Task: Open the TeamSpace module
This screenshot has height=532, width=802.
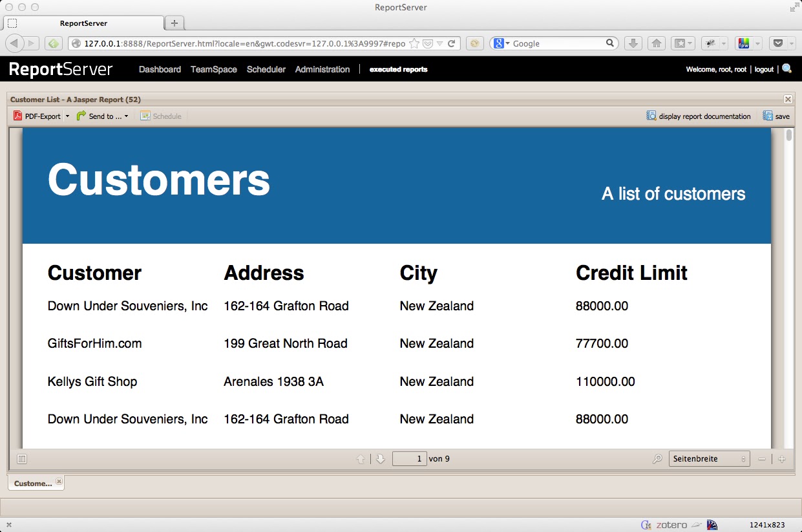Action: point(213,69)
